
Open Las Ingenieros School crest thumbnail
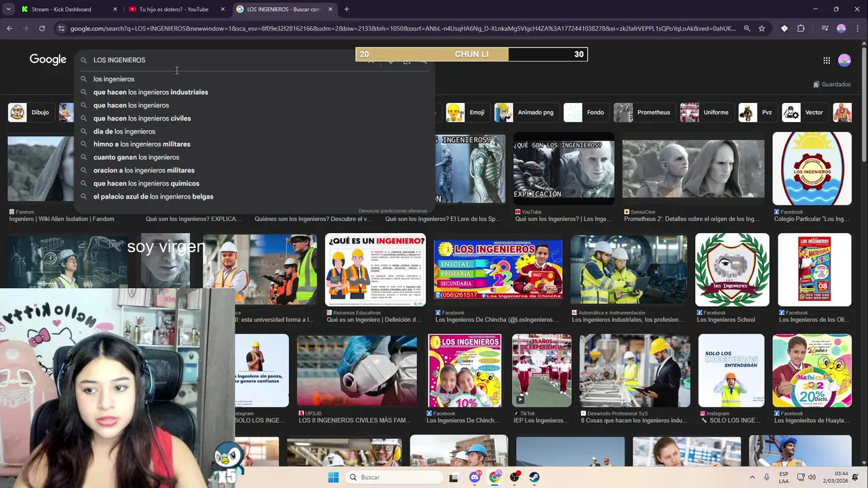[732, 270]
